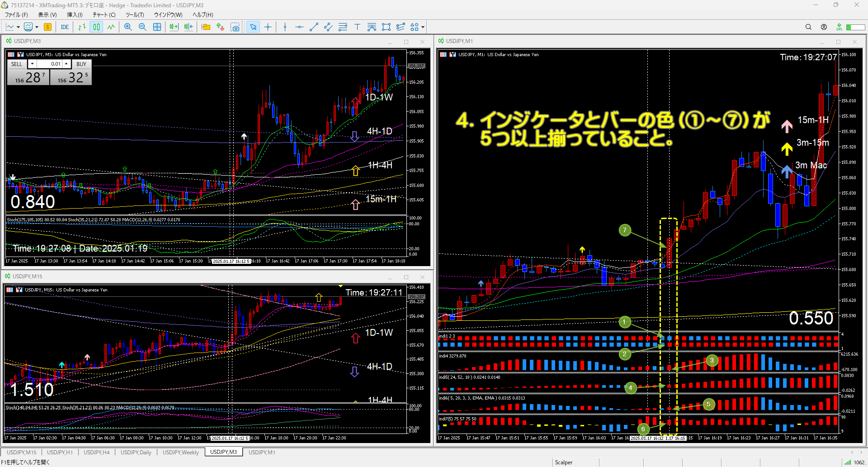Click the zoom out magnifier icon
The width and height of the screenshot is (868, 467).
142,27
